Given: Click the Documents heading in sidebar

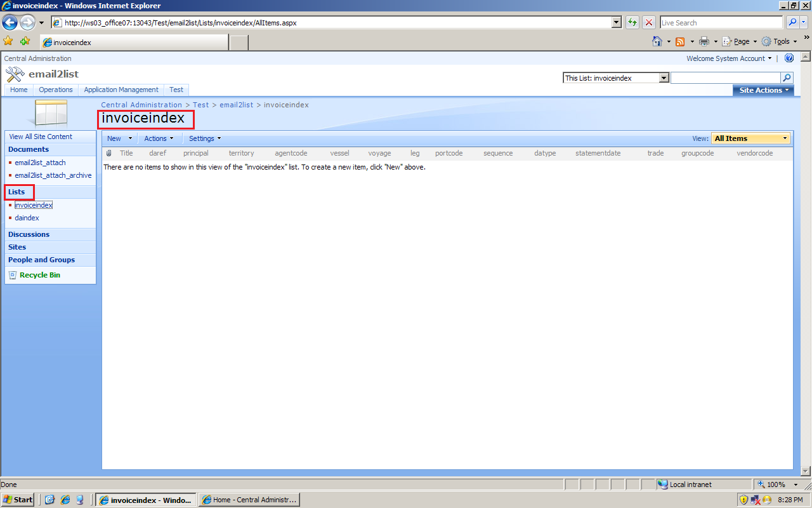Looking at the screenshot, I should click(x=29, y=149).
